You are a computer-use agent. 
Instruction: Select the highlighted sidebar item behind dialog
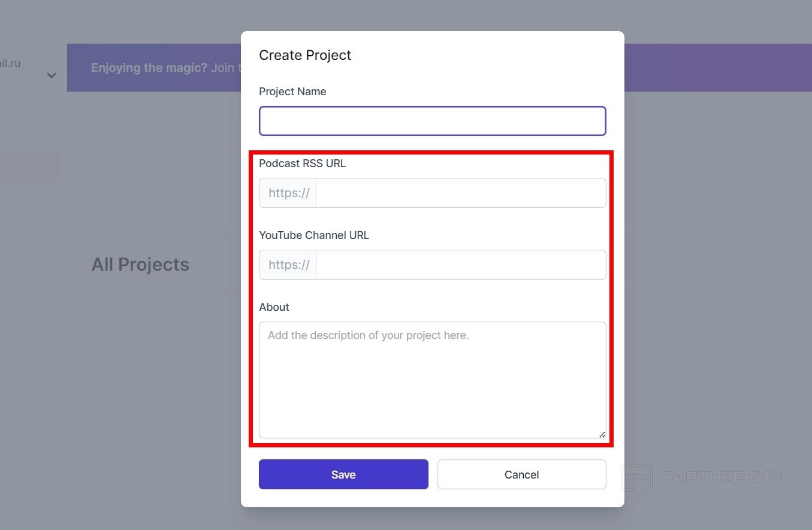30,166
